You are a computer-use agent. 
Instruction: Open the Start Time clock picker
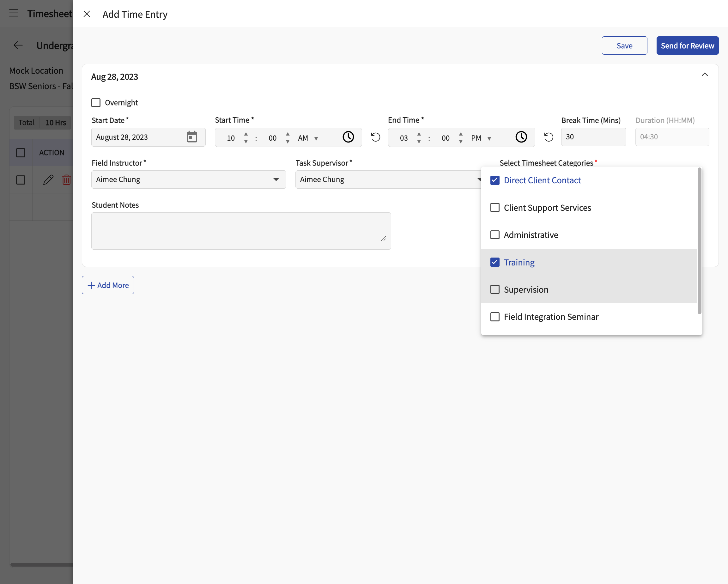click(348, 137)
